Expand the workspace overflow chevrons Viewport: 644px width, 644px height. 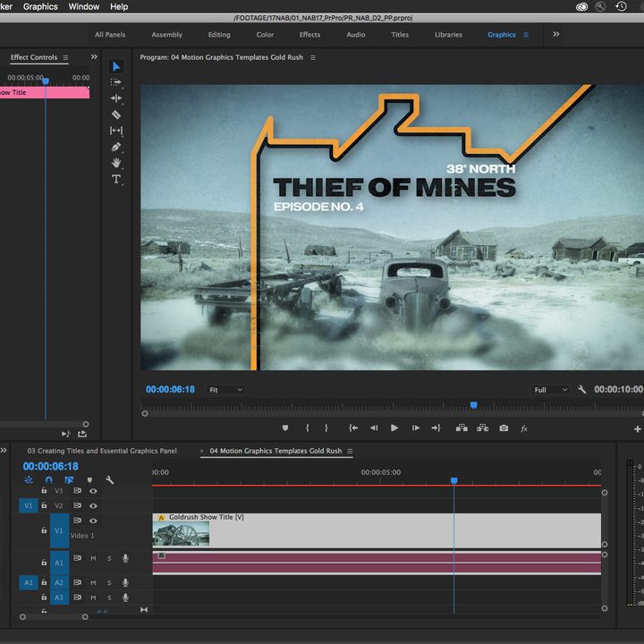point(556,34)
